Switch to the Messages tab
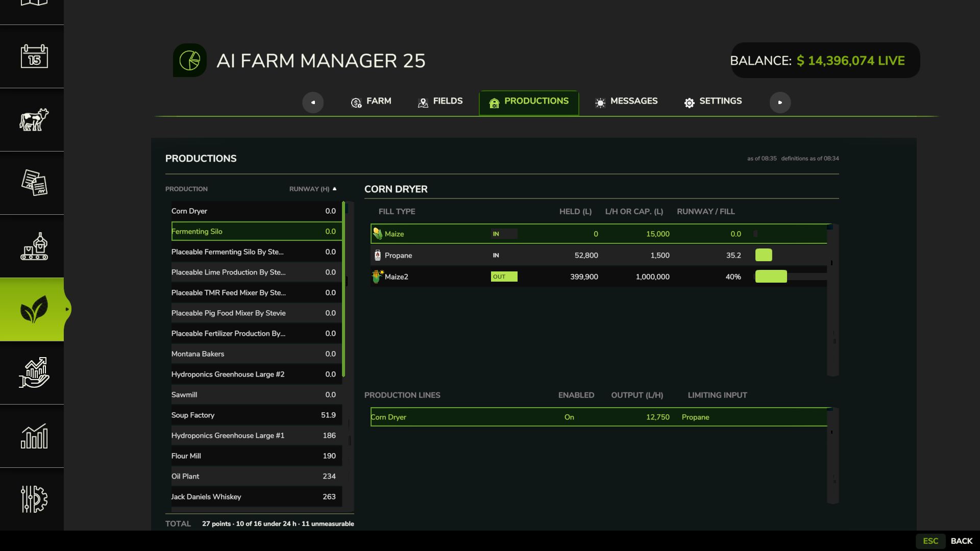Image resolution: width=980 pixels, height=551 pixels. (x=626, y=102)
